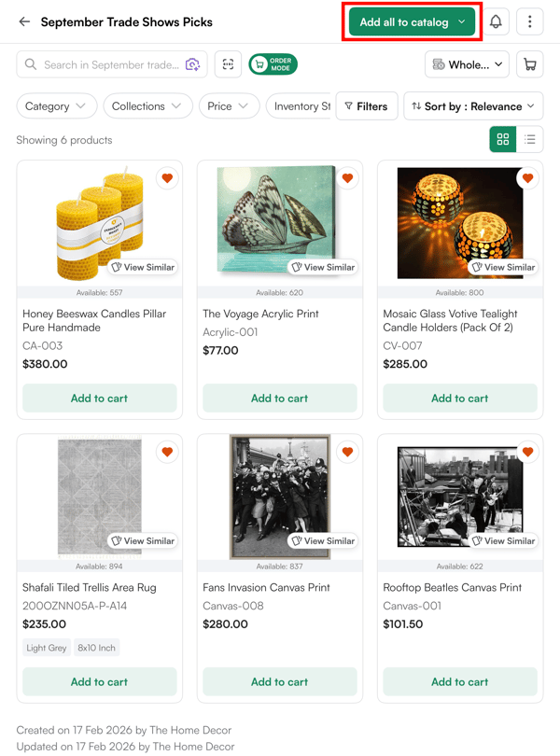The width and height of the screenshot is (560, 756).
Task: View the shopping cart
Action: pyautogui.click(x=529, y=64)
